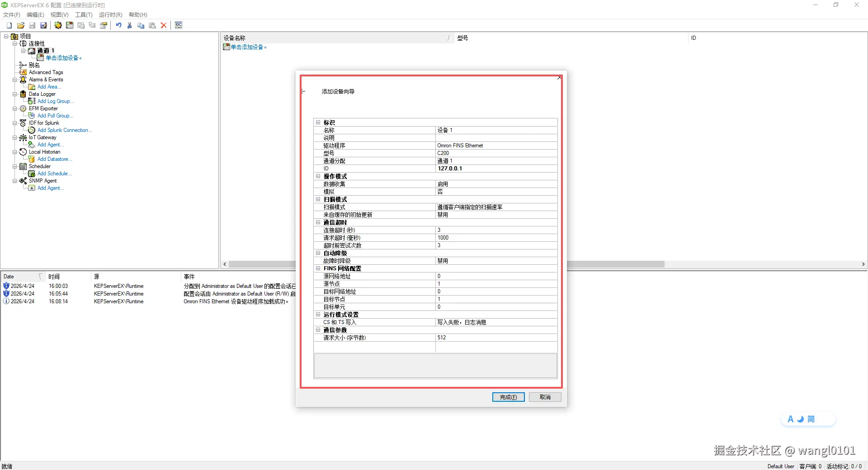
Task: Collapse the 标识 section in wizard
Action: click(318, 122)
